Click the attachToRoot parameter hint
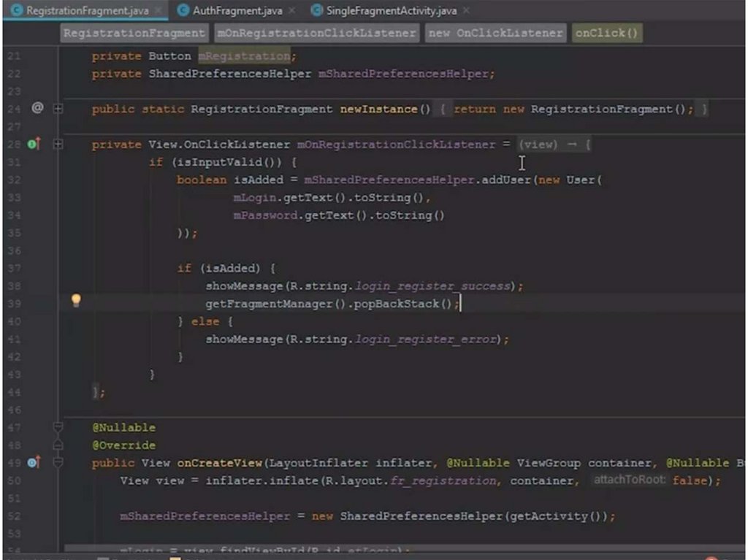This screenshot has height=560, width=748. [x=630, y=480]
